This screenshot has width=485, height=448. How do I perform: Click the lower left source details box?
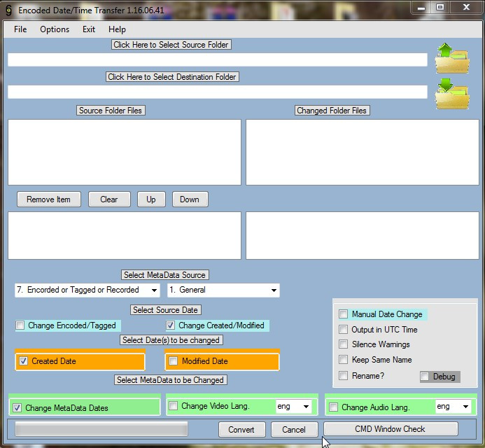tap(125, 235)
